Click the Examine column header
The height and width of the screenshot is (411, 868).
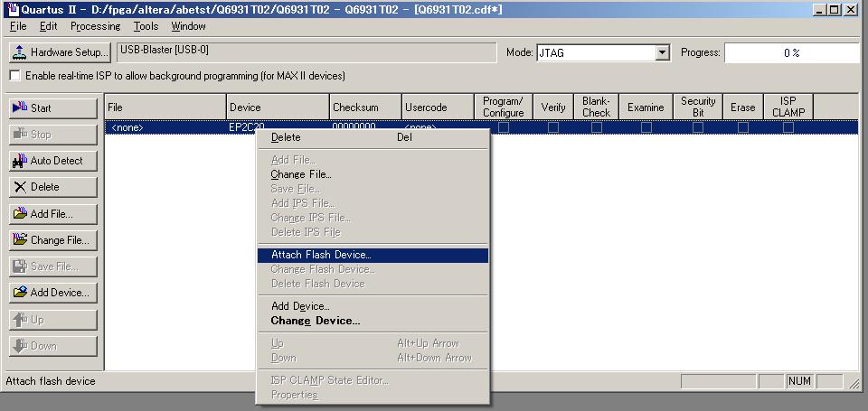(x=646, y=107)
